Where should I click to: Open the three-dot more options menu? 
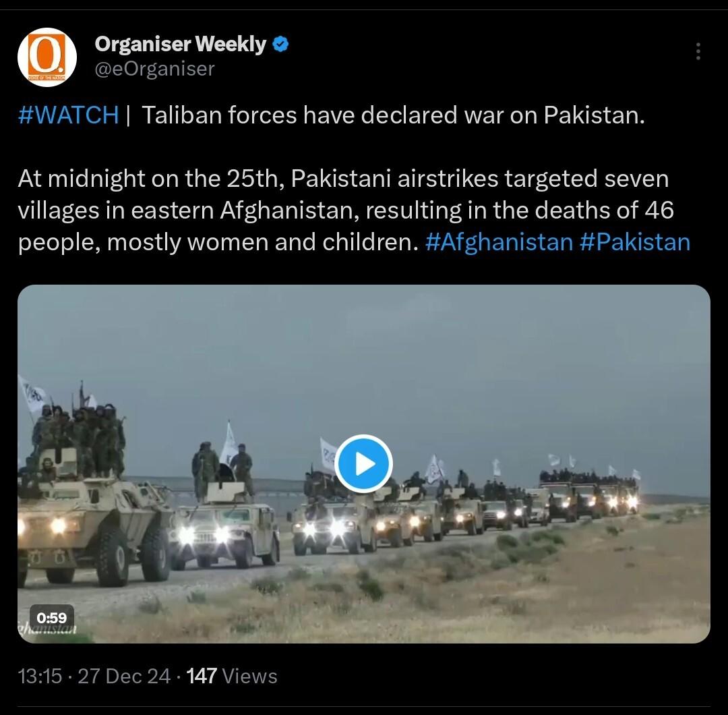click(698, 51)
